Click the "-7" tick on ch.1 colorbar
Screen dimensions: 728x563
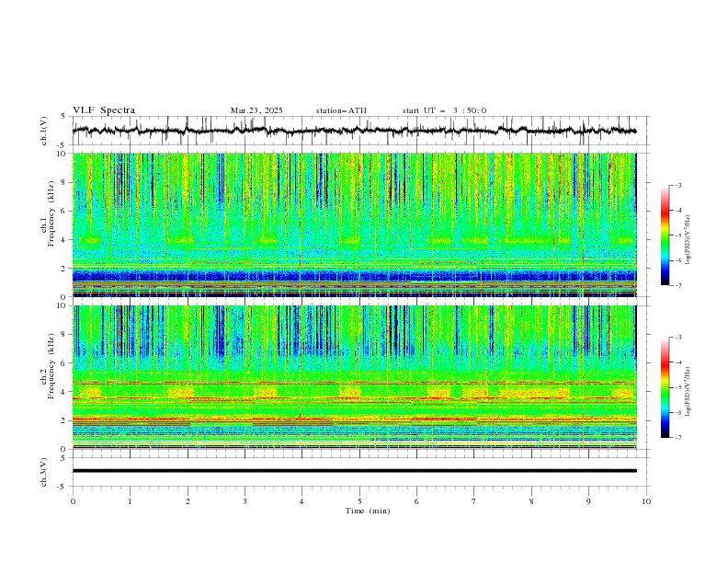click(x=677, y=285)
